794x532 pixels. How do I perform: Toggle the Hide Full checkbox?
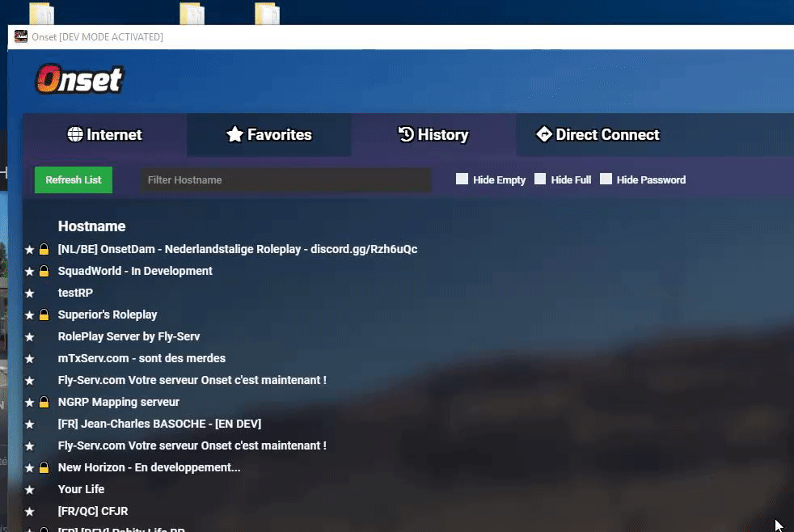click(x=540, y=179)
